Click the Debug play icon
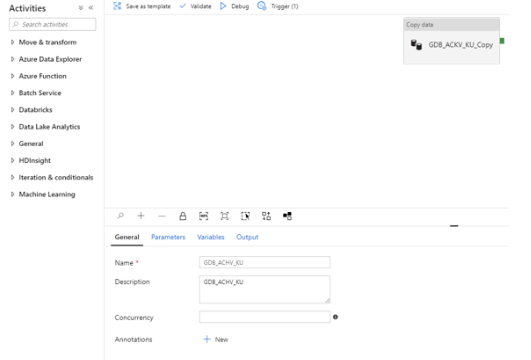 point(223,6)
